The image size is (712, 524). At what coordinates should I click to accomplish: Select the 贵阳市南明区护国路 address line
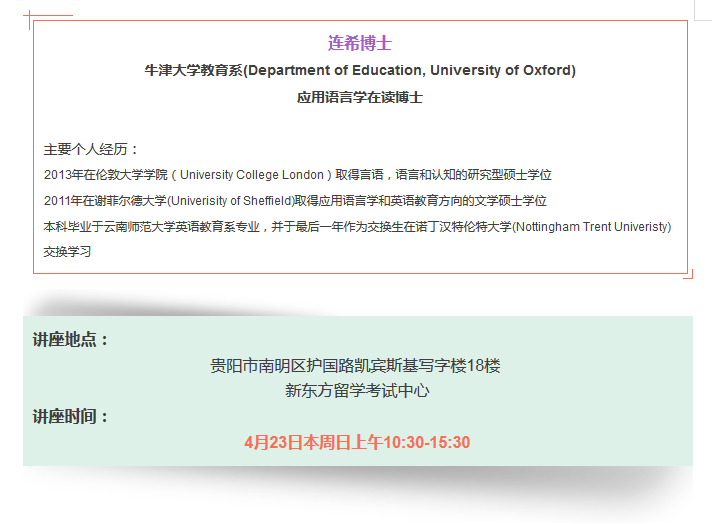click(x=356, y=366)
